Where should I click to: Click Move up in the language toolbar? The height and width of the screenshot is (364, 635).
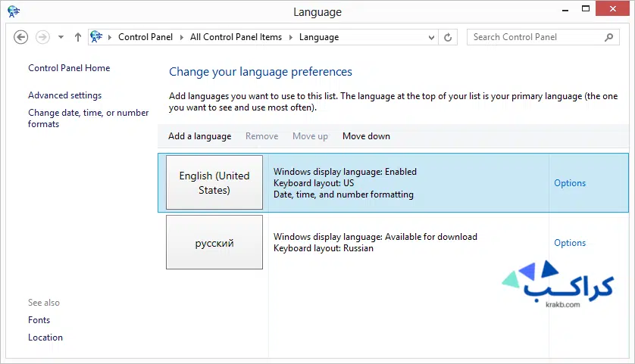click(310, 136)
